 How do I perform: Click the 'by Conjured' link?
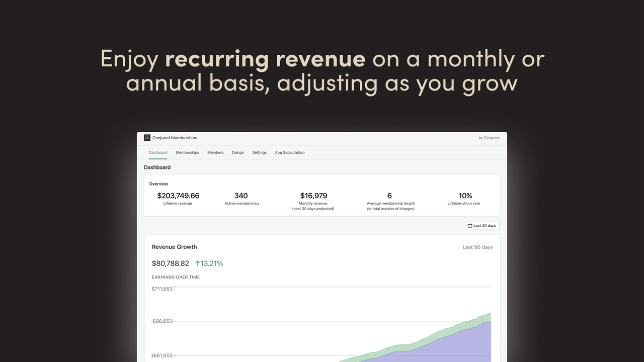pyautogui.click(x=489, y=137)
